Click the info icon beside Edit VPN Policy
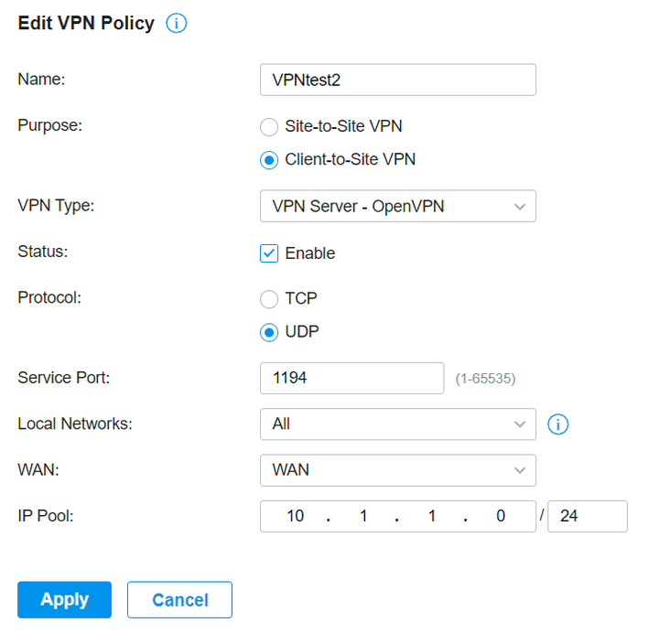The height and width of the screenshot is (644, 649). [177, 23]
